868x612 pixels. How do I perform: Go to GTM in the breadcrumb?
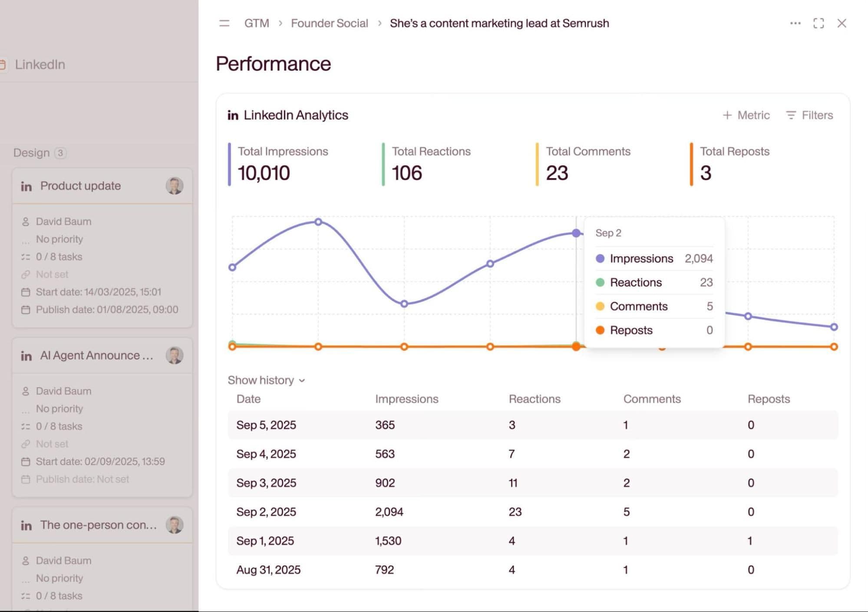coord(256,23)
